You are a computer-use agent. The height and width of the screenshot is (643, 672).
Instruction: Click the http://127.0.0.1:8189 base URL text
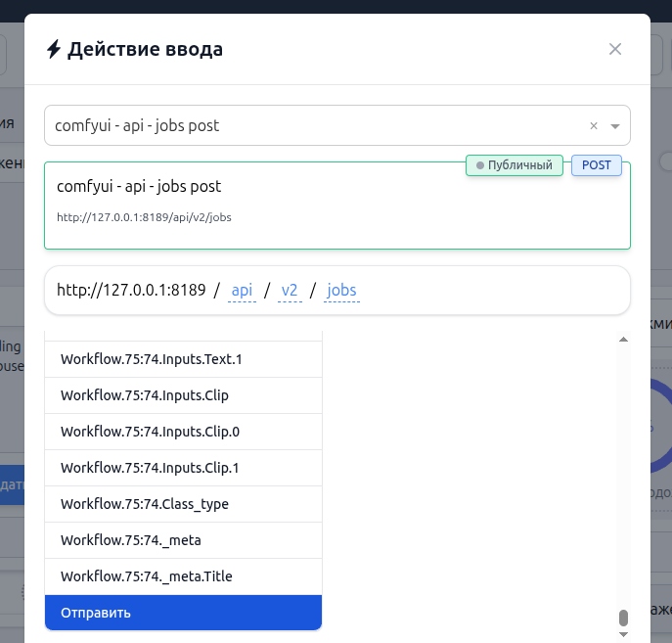pyautogui.click(x=131, y=291)
